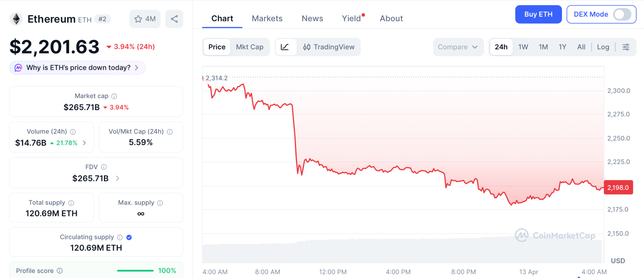Screen dimensions: 644x278
Task: Expand Volume (24h) details chevron
Action: 84,143
